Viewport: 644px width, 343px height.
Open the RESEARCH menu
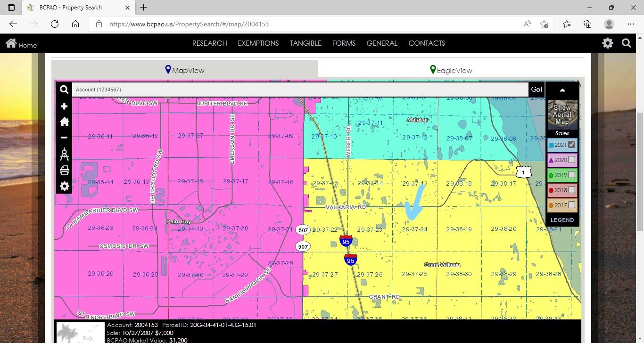(x=209, y=43)
